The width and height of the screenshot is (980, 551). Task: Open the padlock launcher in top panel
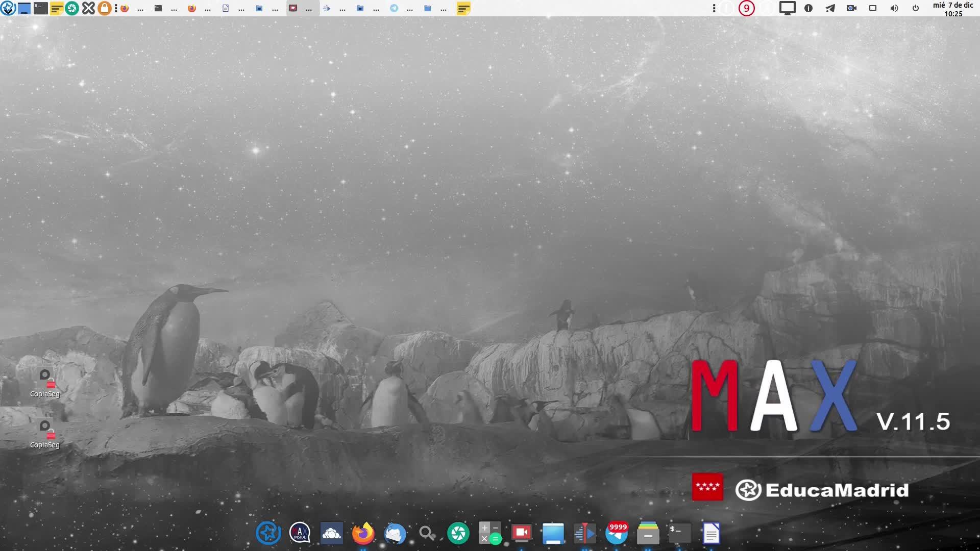(104, 8)
